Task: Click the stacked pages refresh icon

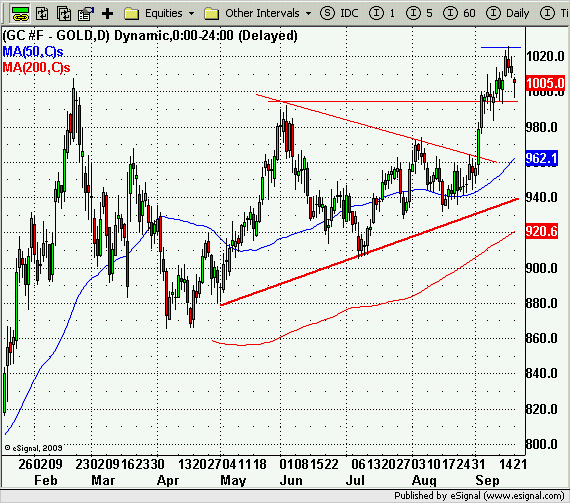Action: tap(64, 14)
